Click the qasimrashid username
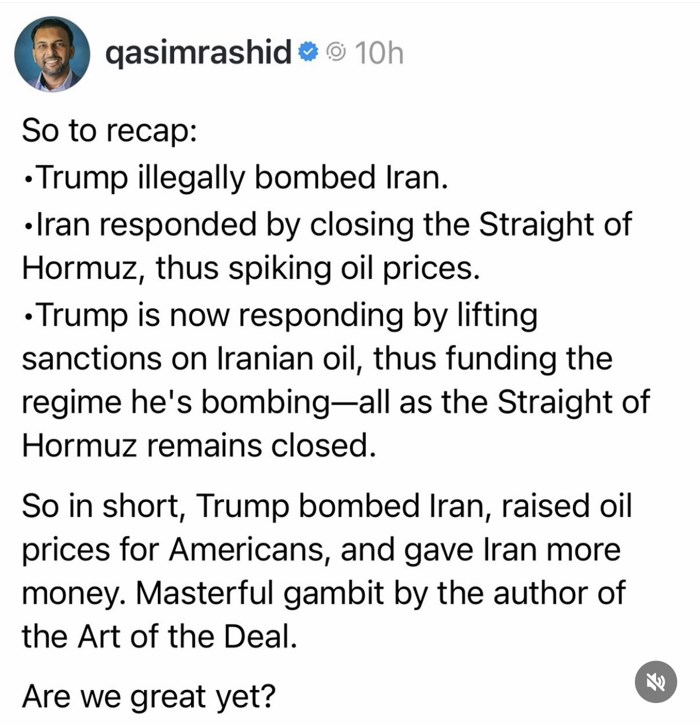This screenshot has width=700, height=728. (198, 53)
